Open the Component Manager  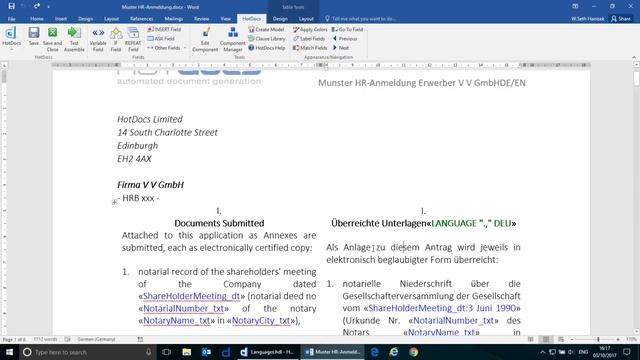coord(233,39)
